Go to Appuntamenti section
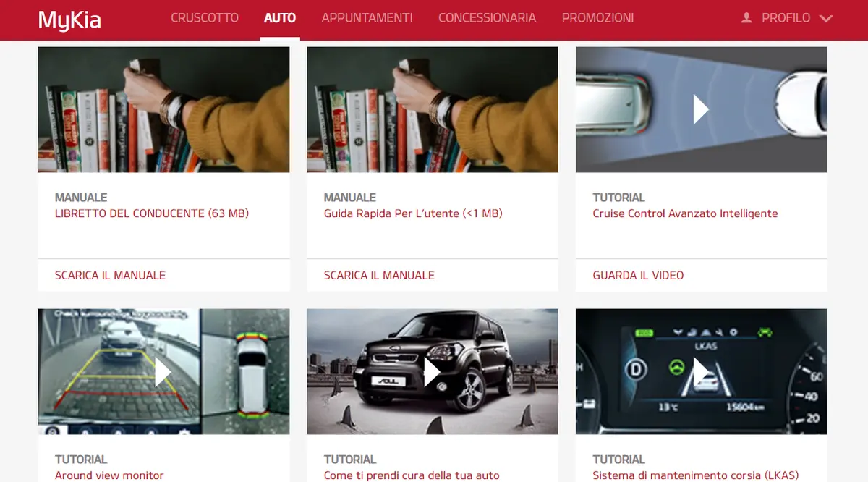The width and height of the screenshot is (868, 482). tap(367, 18)
